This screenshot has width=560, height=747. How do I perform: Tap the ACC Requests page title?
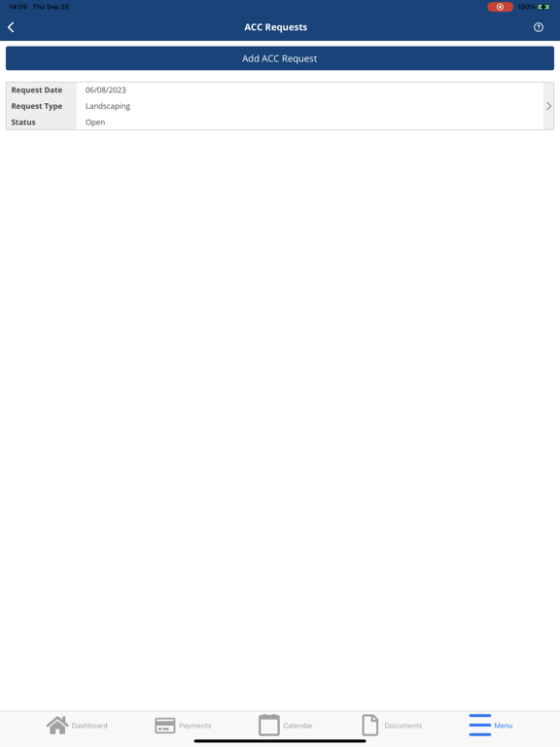pyautogui.click(x=276, y=27)
